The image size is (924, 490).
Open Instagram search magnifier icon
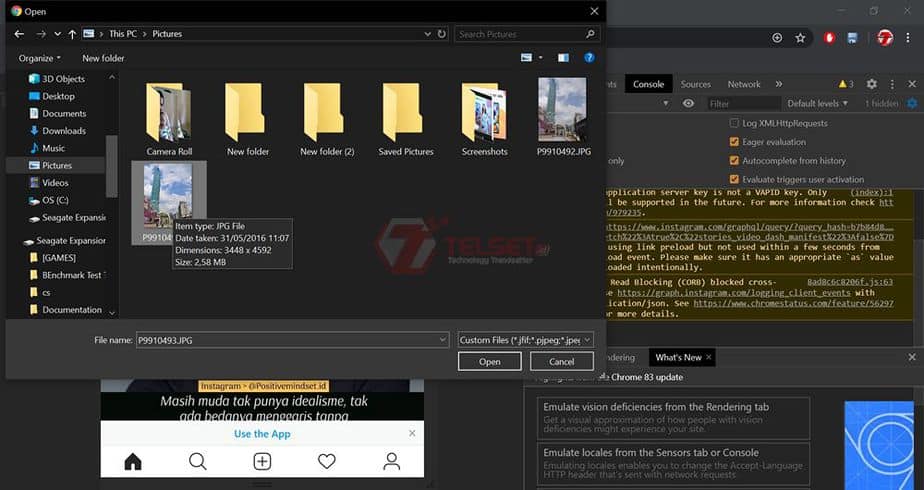[x=198, y=461]
